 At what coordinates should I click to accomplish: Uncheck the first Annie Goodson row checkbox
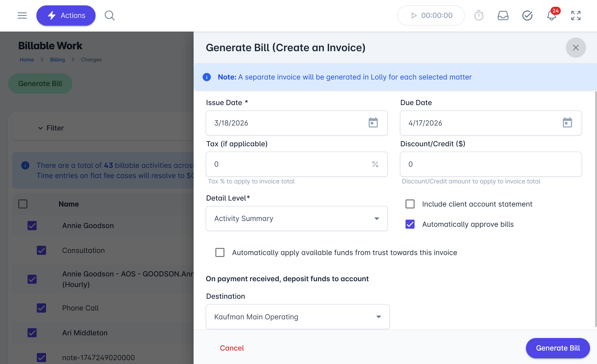click(32, 226)
